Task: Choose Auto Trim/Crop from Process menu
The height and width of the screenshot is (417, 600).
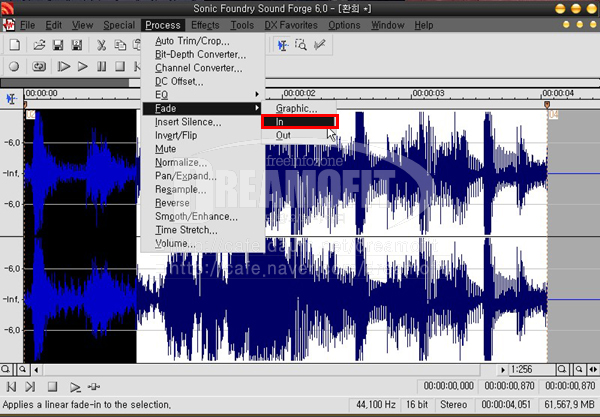Action: coord(203,41)
